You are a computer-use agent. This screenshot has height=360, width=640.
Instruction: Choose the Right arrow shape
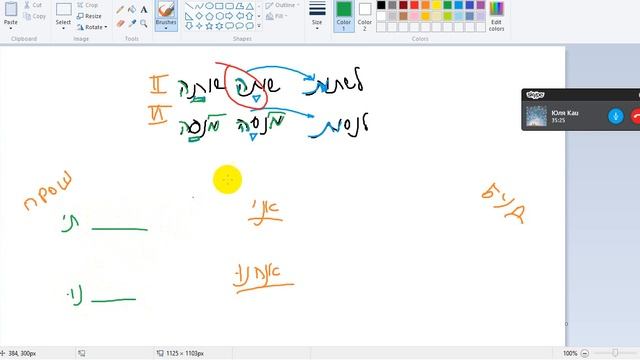(229, 16)
